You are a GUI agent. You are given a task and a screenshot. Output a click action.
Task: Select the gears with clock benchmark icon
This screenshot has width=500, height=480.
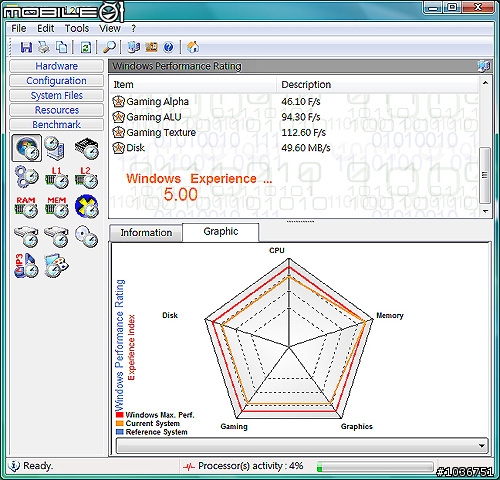[27, 177]
